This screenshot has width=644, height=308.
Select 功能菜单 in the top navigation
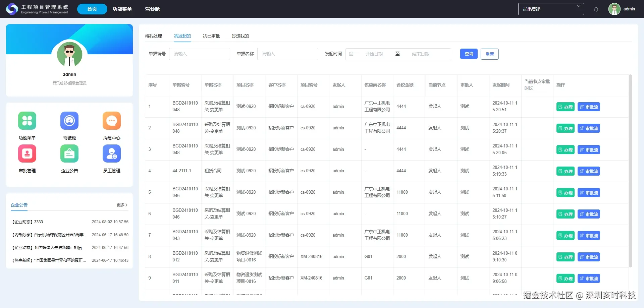coord(122,9)
